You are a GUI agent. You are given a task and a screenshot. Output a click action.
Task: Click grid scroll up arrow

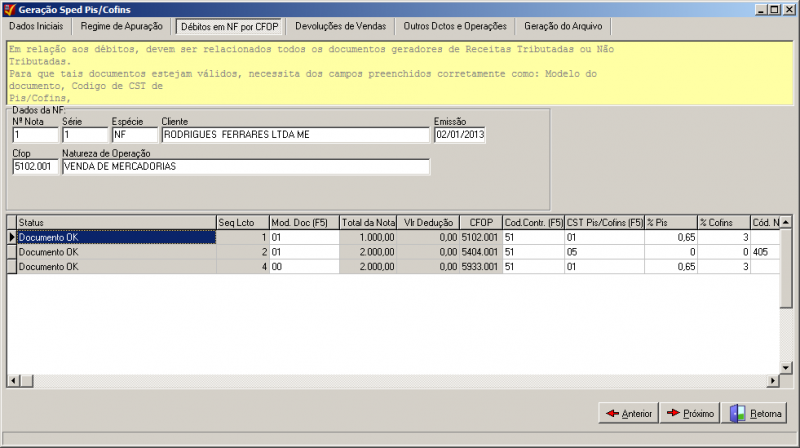[x=786, y=222]
